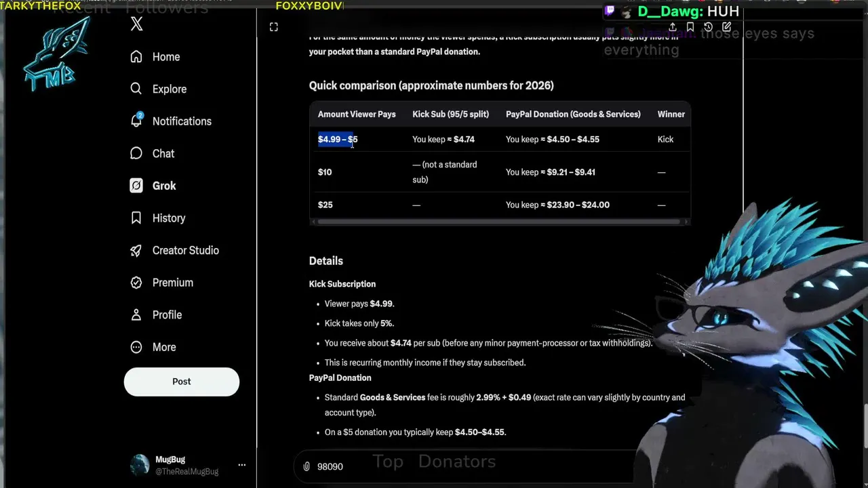Click the Profile person icon
Image resolution: width=868 pixels, height=488 pixels.
pos(136,314)
